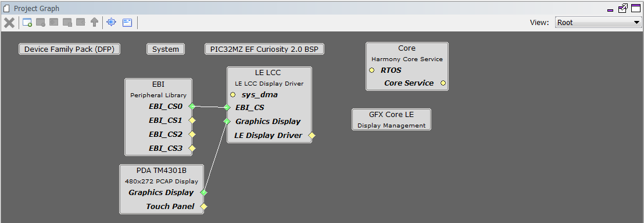Click the EBI_CS2 label text

pyautogui.click(x=165, y=134)
